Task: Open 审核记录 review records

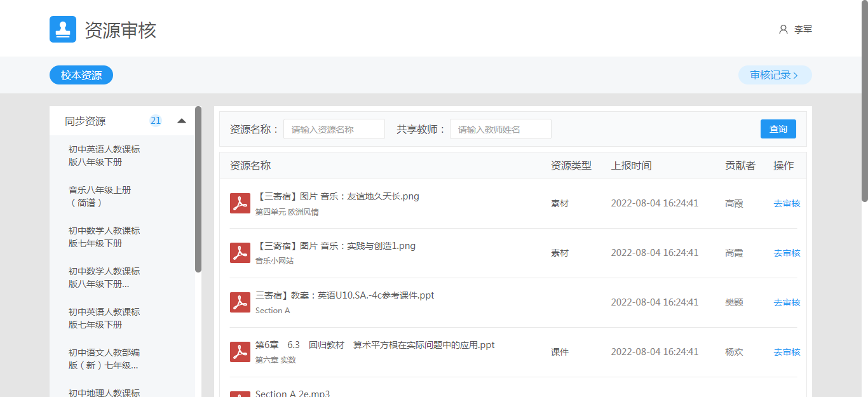Action: coord(774,75)
